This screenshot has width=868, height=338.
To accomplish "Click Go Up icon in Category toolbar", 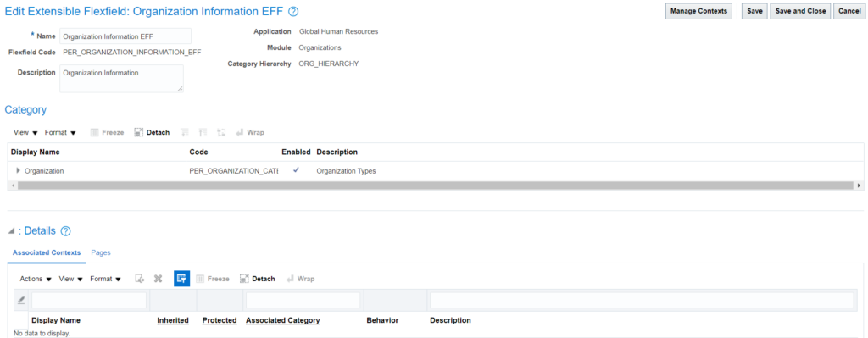I will (x=185, y=133).
